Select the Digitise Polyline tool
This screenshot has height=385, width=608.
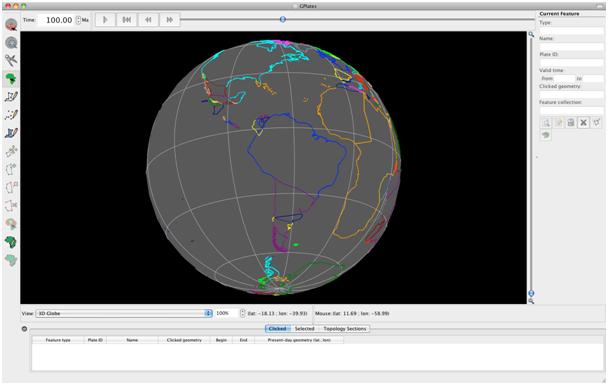[x=11, y=97]
